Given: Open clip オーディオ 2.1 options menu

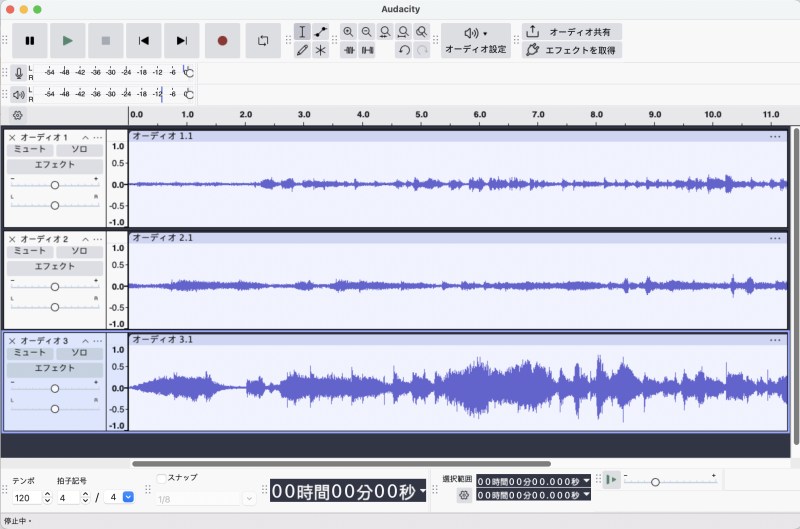Looking at the screenshot, I should coord(775,238).
